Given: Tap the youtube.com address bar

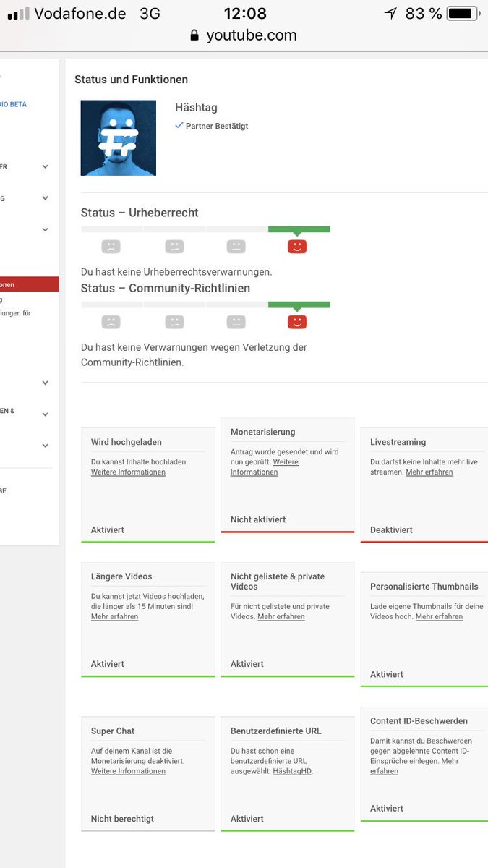Looking at the screenshot, I should coord(244,35).
